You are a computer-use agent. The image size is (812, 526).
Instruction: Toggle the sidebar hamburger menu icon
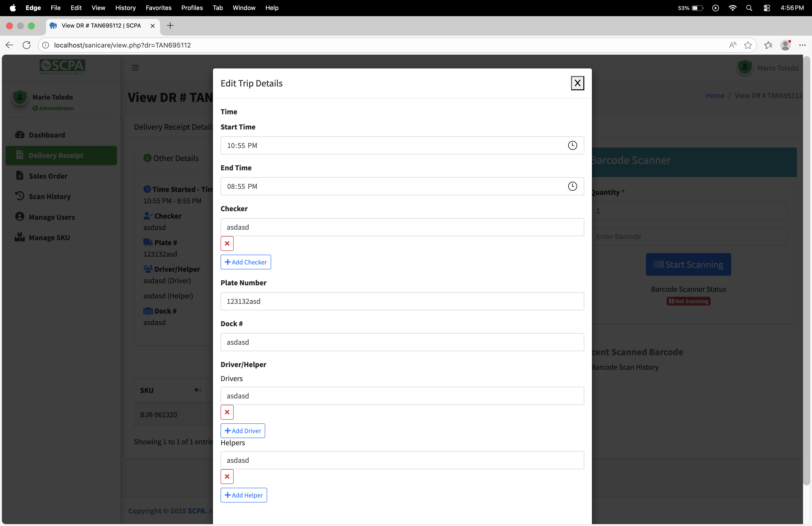coord(135,67)
